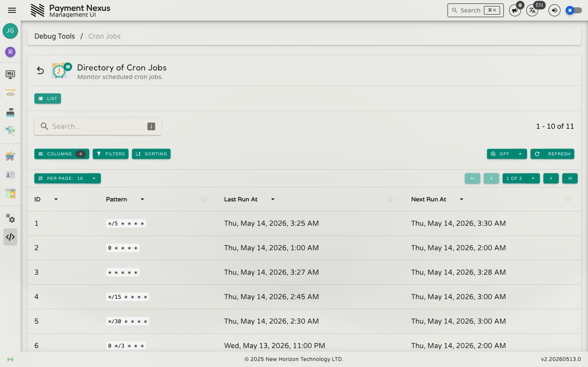
Task: Open the SORTING button
Action: (x=151, y=154)
